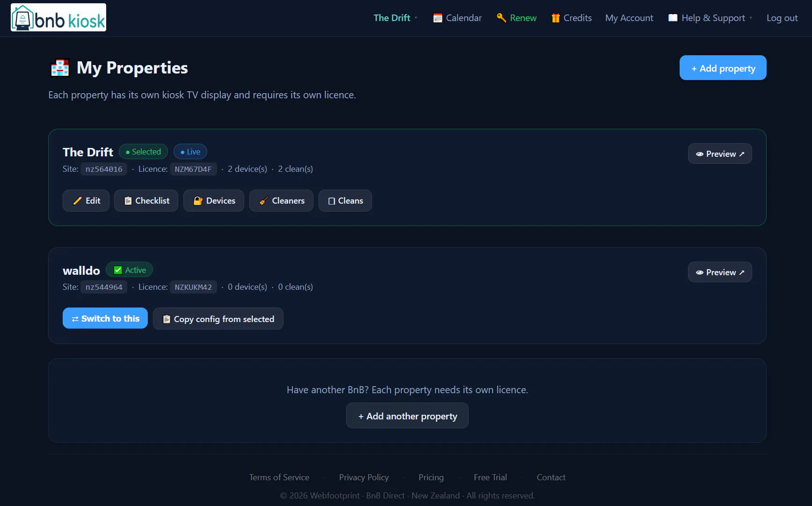Click the gift icon beside Credits
The height and width of the screenshot is (506, 812).
(x=556, y=18)
